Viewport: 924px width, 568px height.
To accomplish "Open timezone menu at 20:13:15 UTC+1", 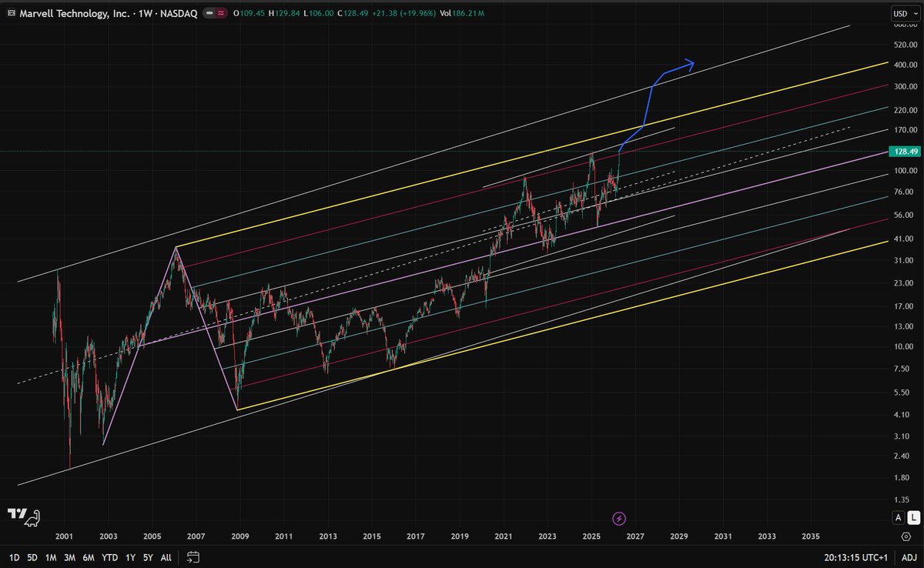I will coord(854,556).
